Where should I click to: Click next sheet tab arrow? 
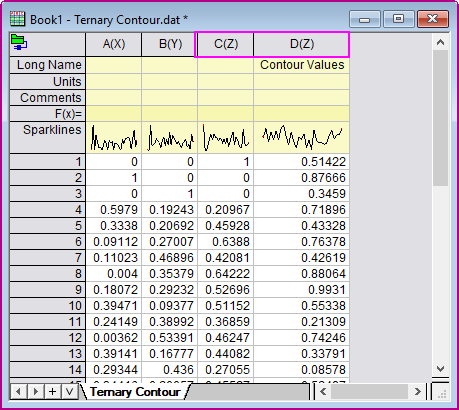[x=36, y=391]
